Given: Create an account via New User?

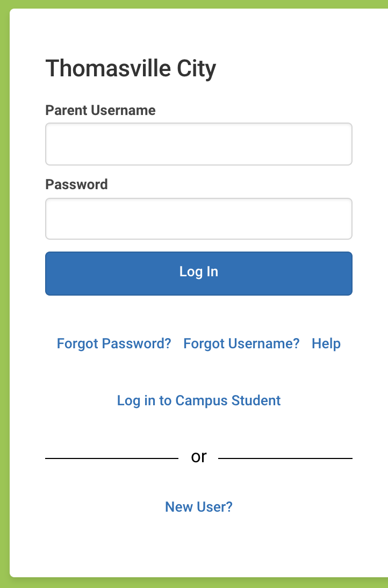Looking at the screenshot, I should pos(199,507).
